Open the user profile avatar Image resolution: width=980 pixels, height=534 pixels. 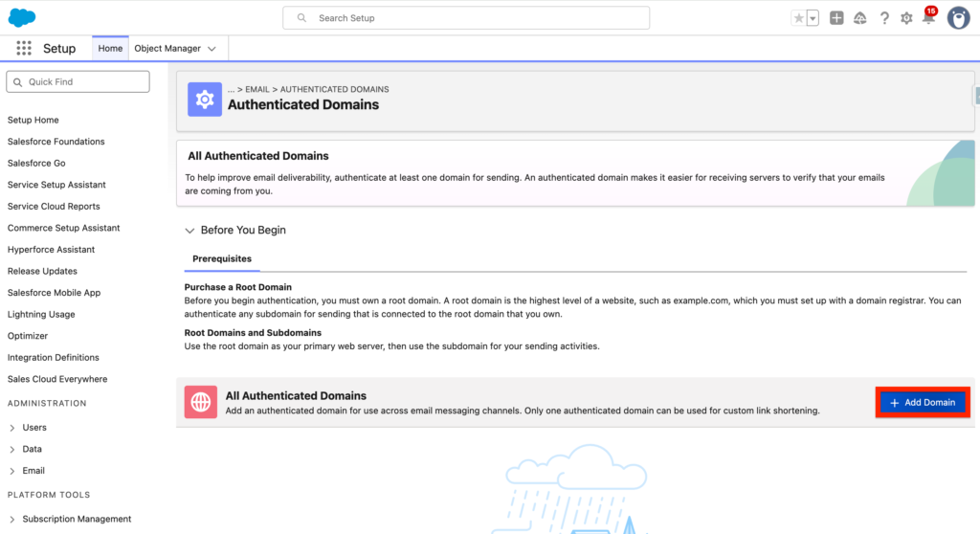click(x=958, y=18)
